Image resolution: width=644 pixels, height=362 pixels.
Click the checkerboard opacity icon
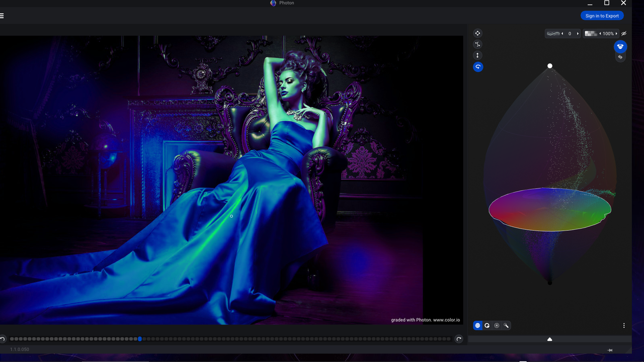tap(591, 34)
